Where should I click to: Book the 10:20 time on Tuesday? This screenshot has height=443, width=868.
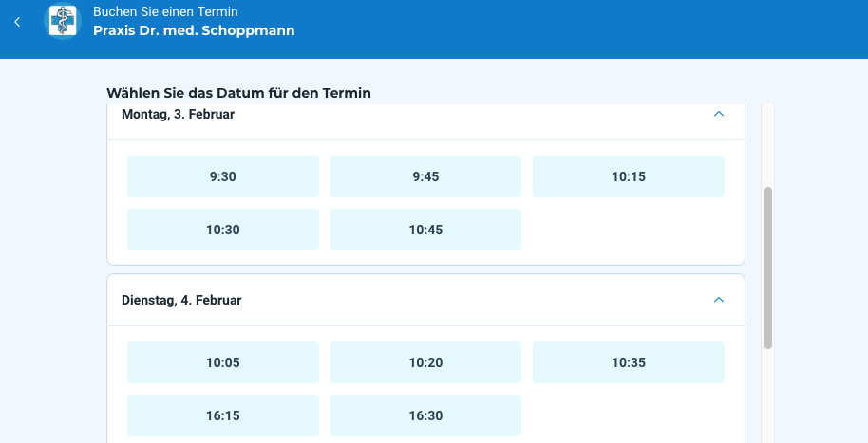click(x=425, y=362)
